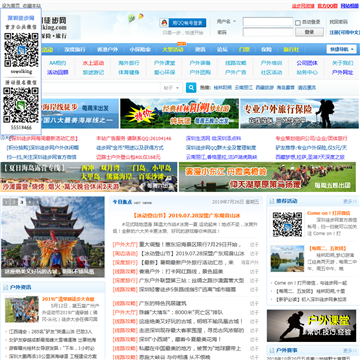Tick the 自动登录 checkbox
The height and width of the screenshot is (360, 360).
pos(298,23)
